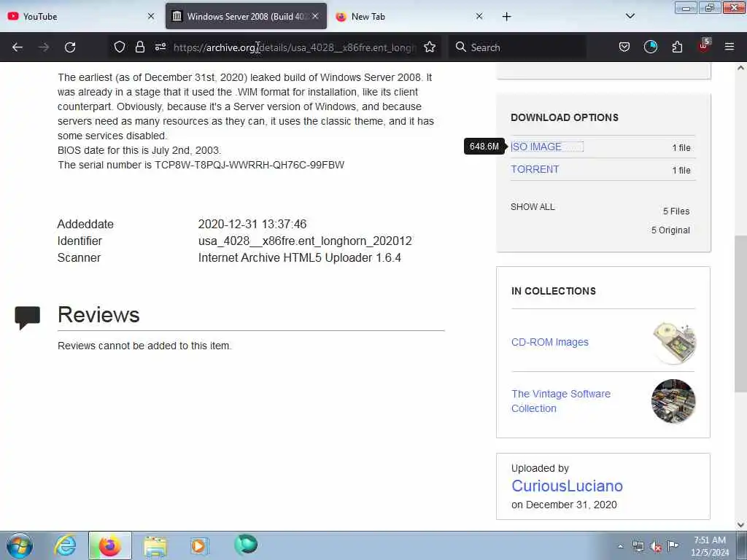Close the New Tab tab
This screenshot has height=560, width=747.
pyautogui.click(x=479, y=17)
